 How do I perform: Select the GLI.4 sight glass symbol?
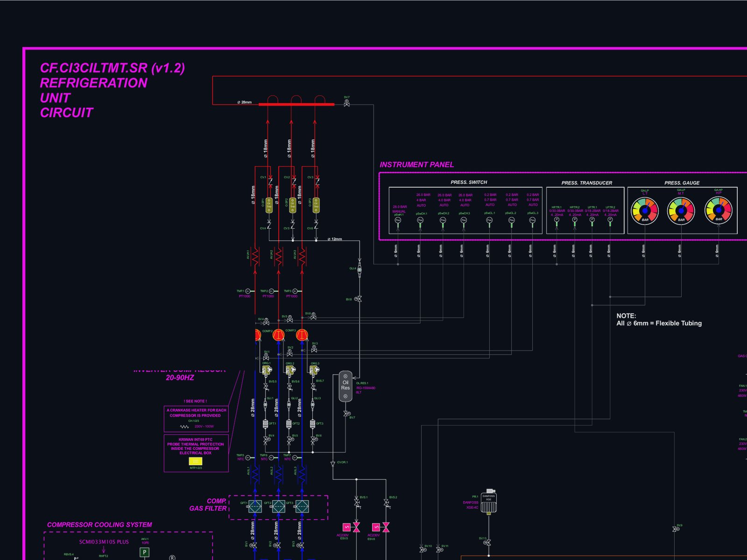359,270
